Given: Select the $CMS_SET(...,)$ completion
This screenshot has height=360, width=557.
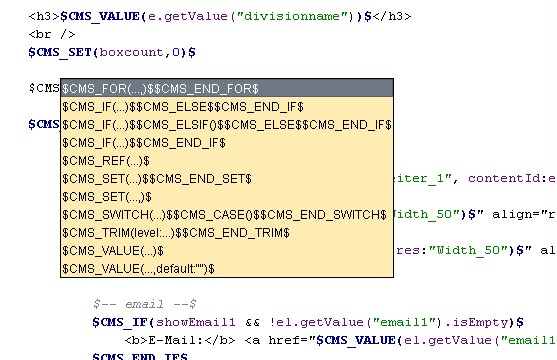Looking at the screenshot, I should pos(227,197).
